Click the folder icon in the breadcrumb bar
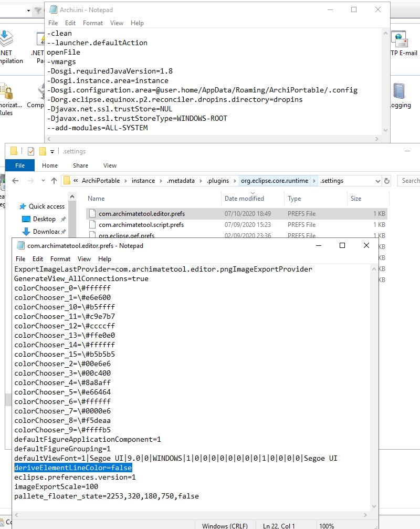The height and width of the screenshot is (529, 420). point(66,180)
